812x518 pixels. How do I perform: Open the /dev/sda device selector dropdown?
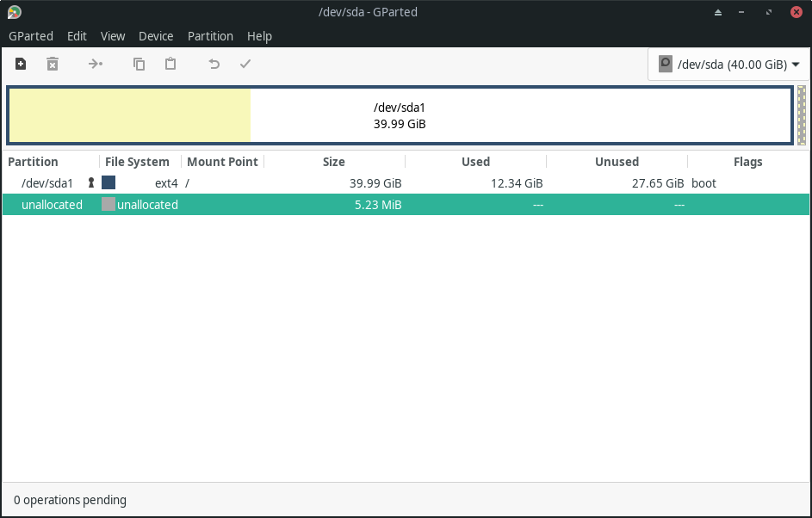[728, 64]
